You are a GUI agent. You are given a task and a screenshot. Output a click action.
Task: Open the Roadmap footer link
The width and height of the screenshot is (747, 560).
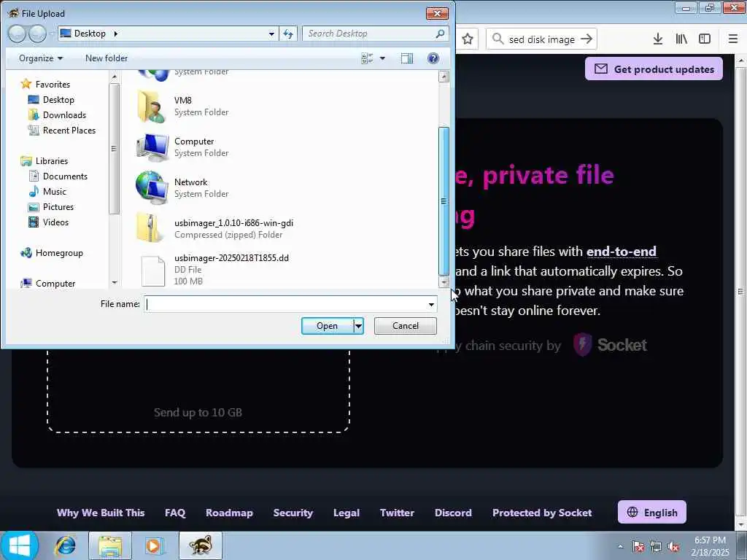(x=229, y=513)
